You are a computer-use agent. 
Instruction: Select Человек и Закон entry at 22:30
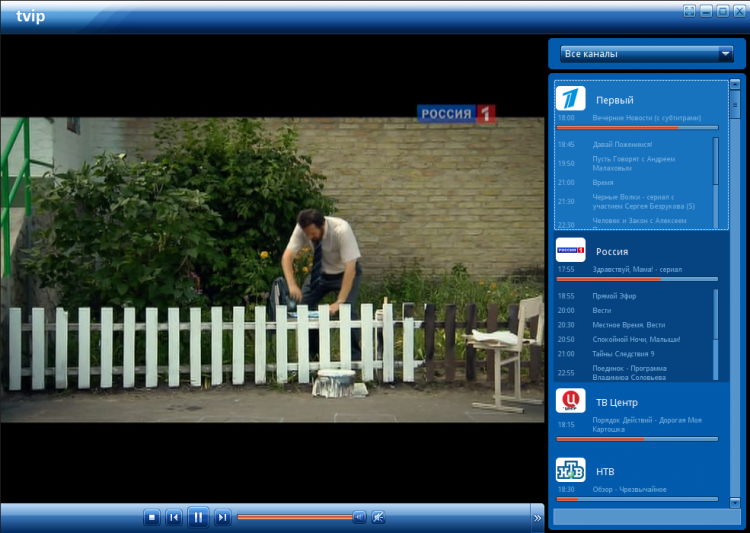[639, 221]
